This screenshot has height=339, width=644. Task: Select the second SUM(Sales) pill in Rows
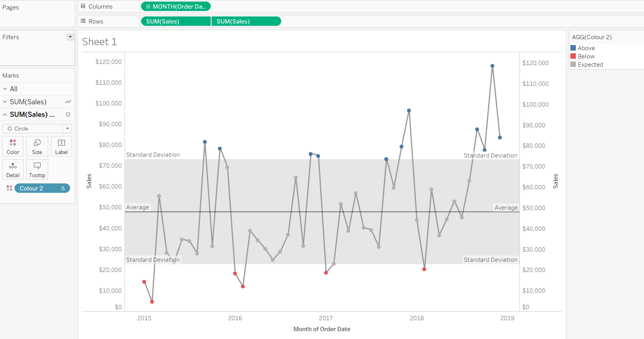coord(246,22)
